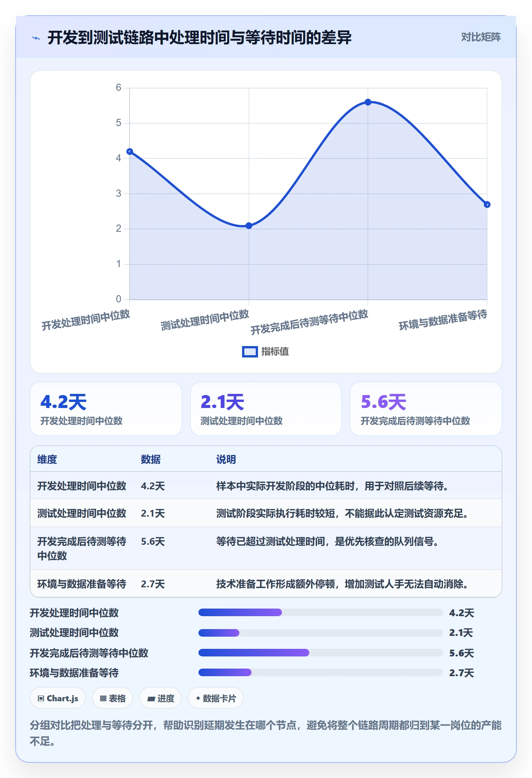The image size is (532, 778).
Task: Click description 技术准备工作形成额外停顿
Action: pos(342,584)
